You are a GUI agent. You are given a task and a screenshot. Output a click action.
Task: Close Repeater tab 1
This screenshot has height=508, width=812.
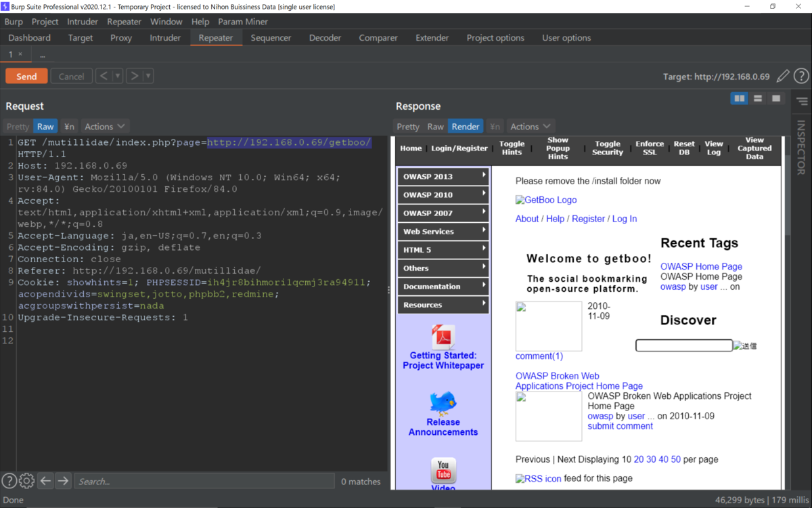(20, 54)
